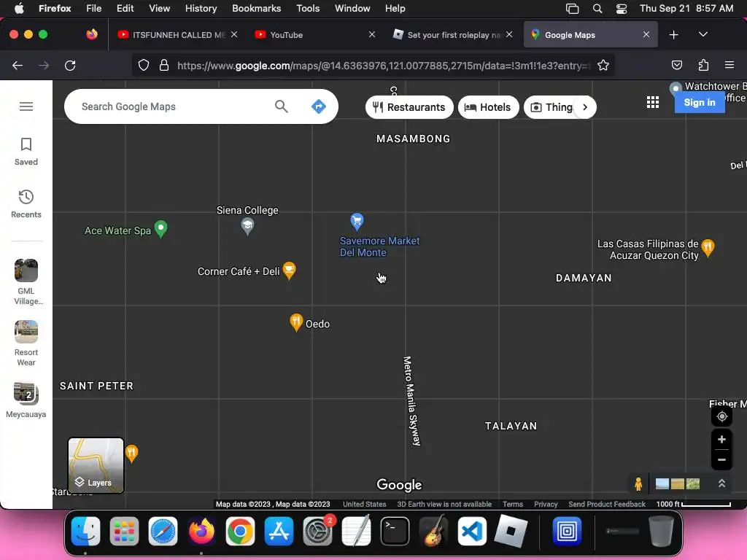Open the Tools menu
Image resolution: width=747 pixels, height=560 pixels.
click(308, 9)
